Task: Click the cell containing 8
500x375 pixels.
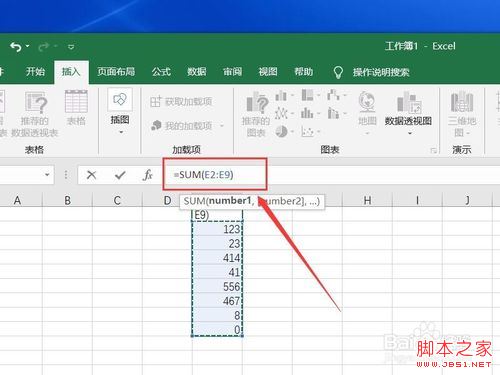Action: [217, 315]
